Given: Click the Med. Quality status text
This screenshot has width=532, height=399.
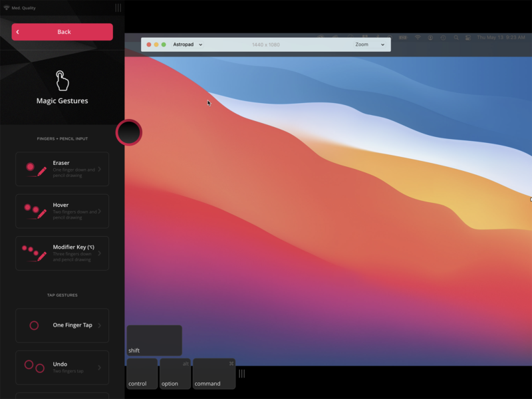Looking at the screenshot, I should [23, 8].
